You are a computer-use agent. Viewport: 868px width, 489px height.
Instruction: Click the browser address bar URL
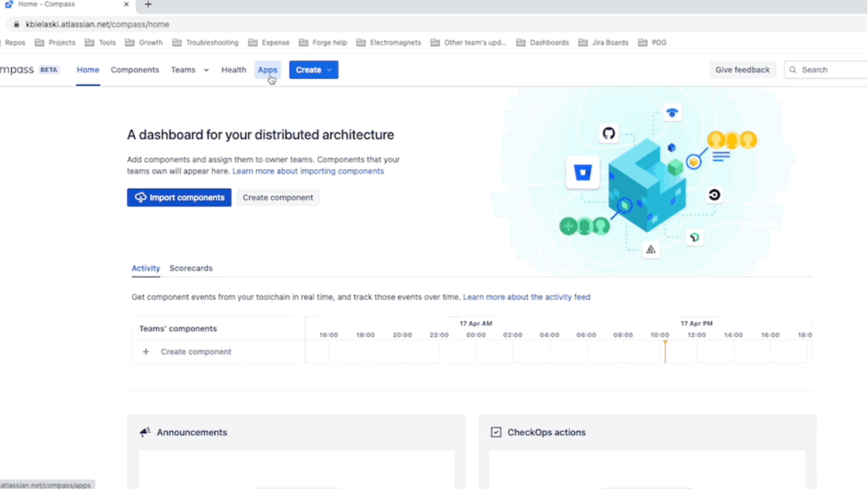97,24
